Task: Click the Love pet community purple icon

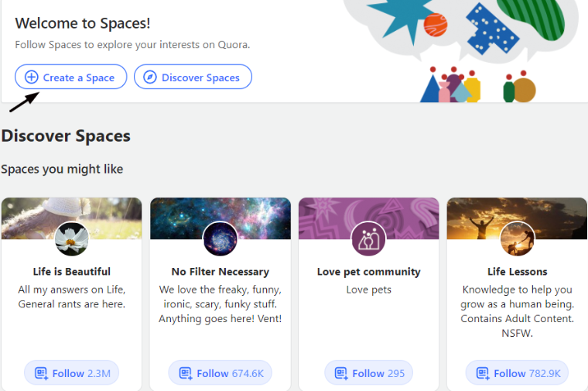Action: click(368, 239)
